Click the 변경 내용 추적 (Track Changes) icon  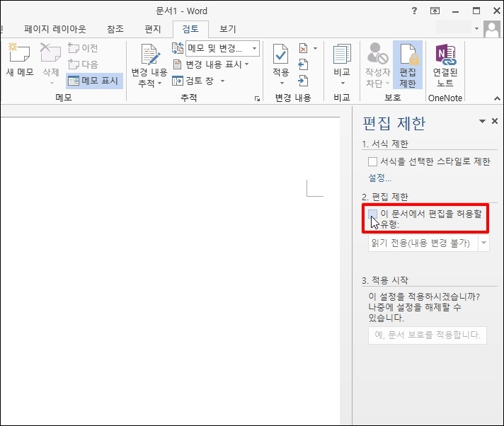pyautogui.click(x=150, y=54)
